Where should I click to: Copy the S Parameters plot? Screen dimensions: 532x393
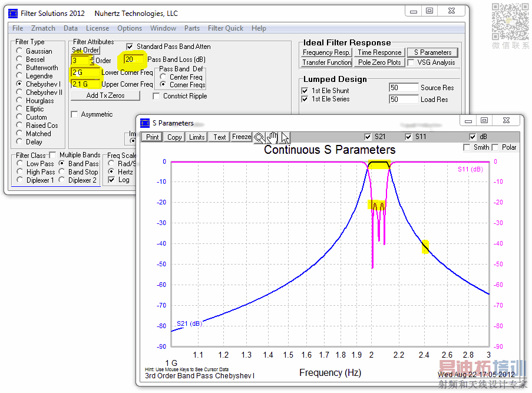(174, 137)
